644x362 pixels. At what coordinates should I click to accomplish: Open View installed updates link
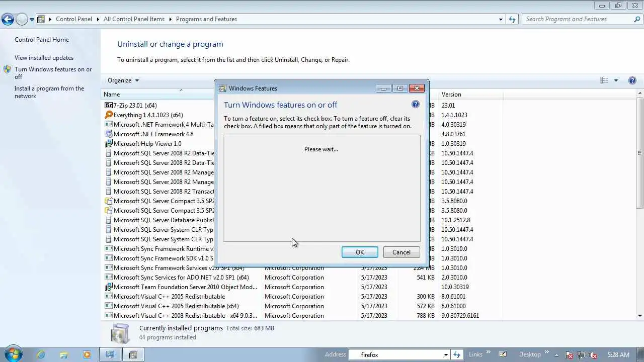click(44, 58)
